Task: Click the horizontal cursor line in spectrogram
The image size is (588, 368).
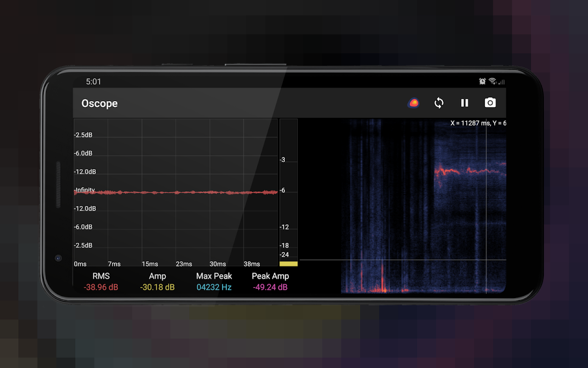Action: [403, 260]
